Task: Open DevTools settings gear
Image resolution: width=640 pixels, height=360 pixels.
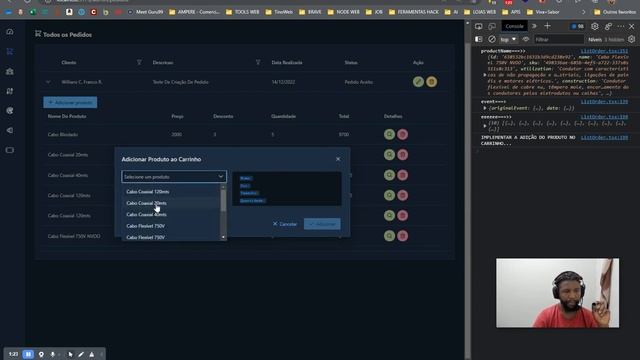Action: [595, 26]
